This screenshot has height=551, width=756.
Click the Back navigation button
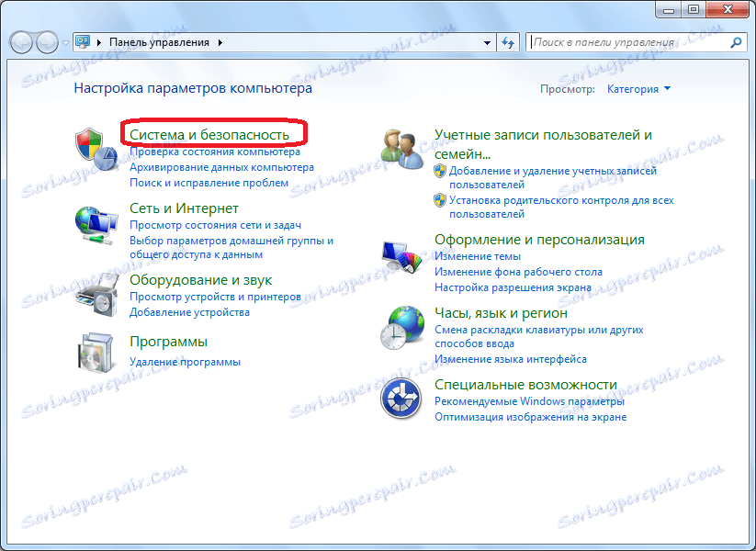point(20,41)
